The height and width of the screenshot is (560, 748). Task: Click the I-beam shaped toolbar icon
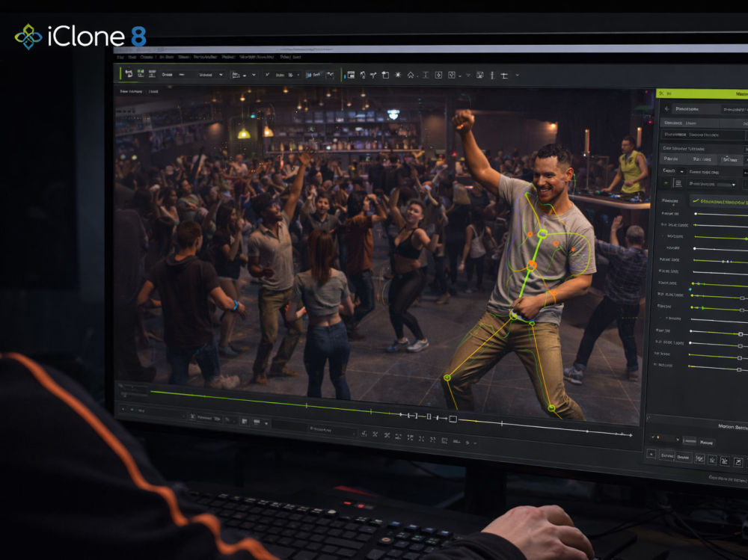pyautogui.click(x=426, y=75)
